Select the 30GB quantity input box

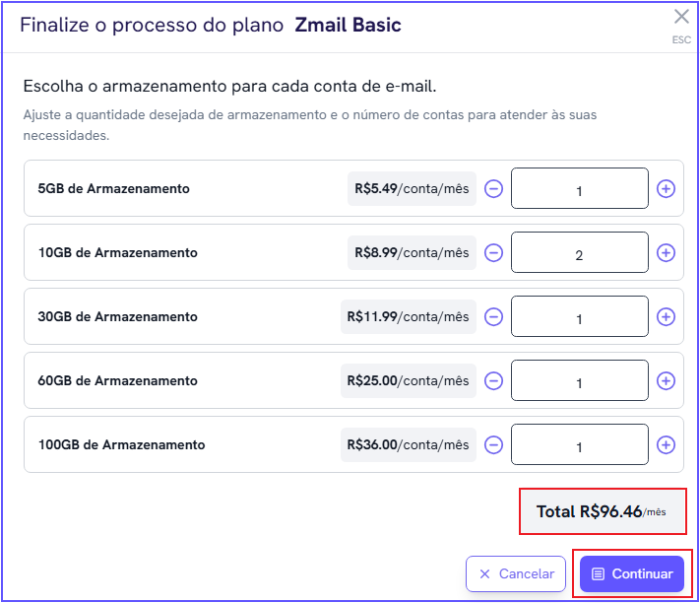pyautogui.click(x=579, y=317)
